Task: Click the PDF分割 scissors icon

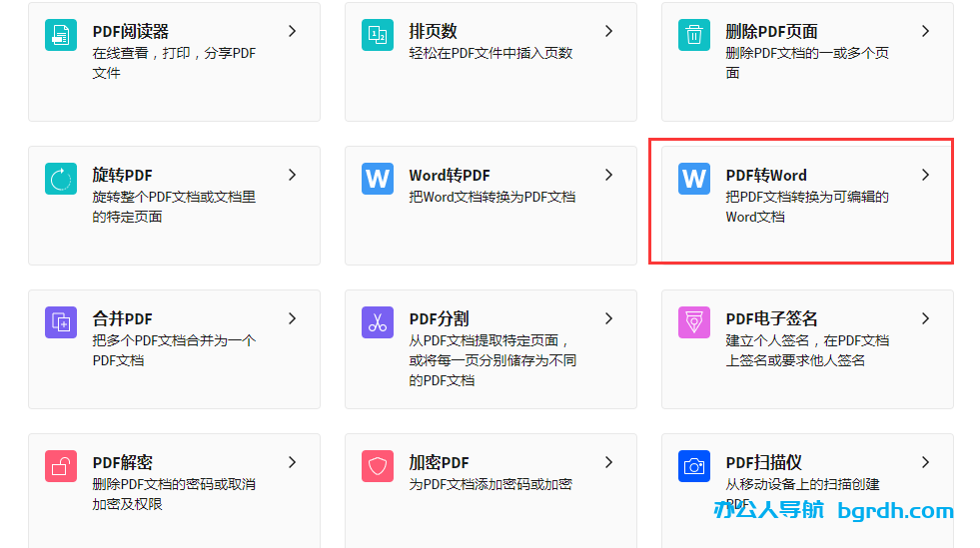Action: point(378,322)
